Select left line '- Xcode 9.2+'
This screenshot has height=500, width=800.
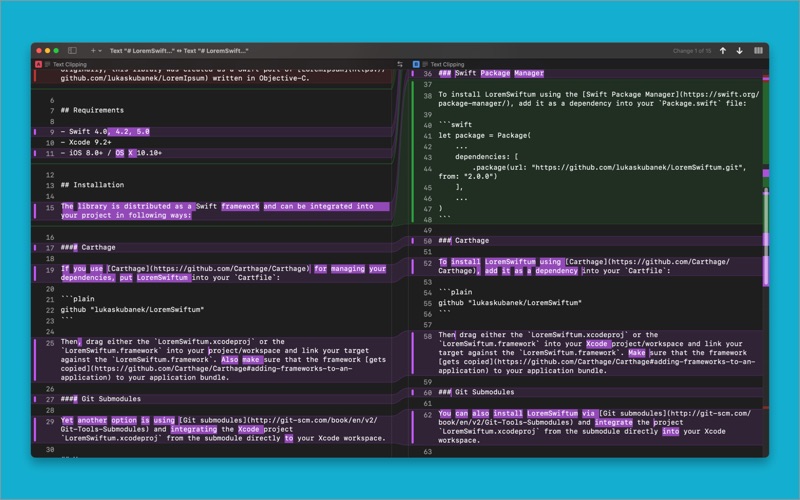point(86,142)
